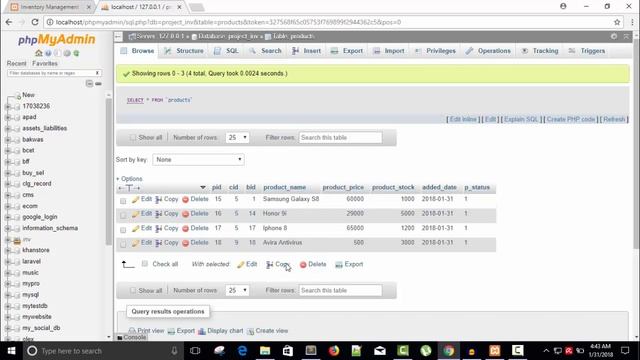640x360 pixels.
Task: Open Sort by key dropdown
Action: click(198, 160)
